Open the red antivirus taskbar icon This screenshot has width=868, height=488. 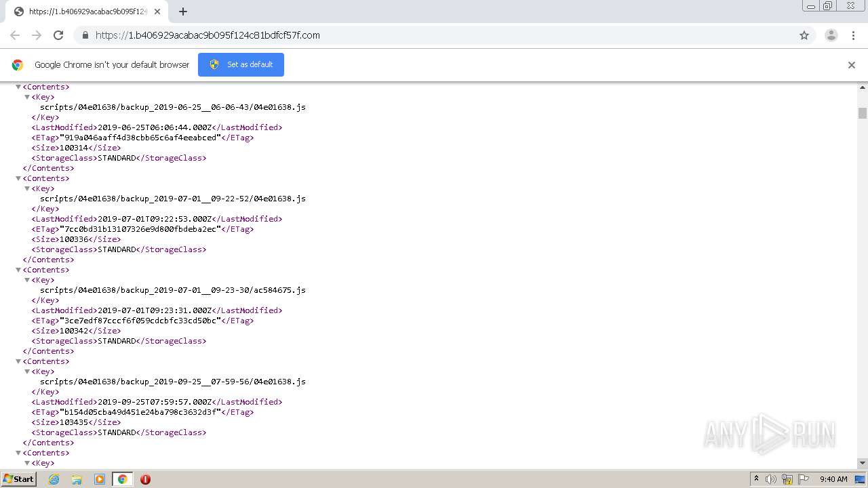pyautogui.click(x=145, y=479)
